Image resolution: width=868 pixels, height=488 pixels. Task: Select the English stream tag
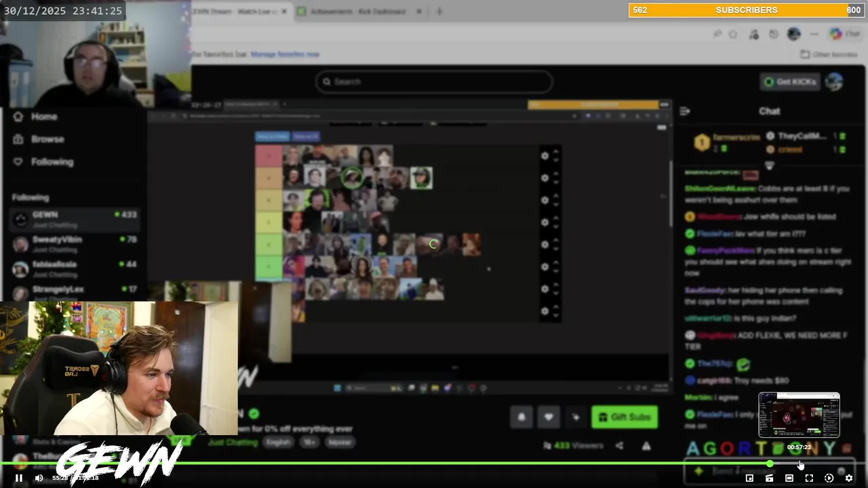pyautogui.click(x=278, y=443)
